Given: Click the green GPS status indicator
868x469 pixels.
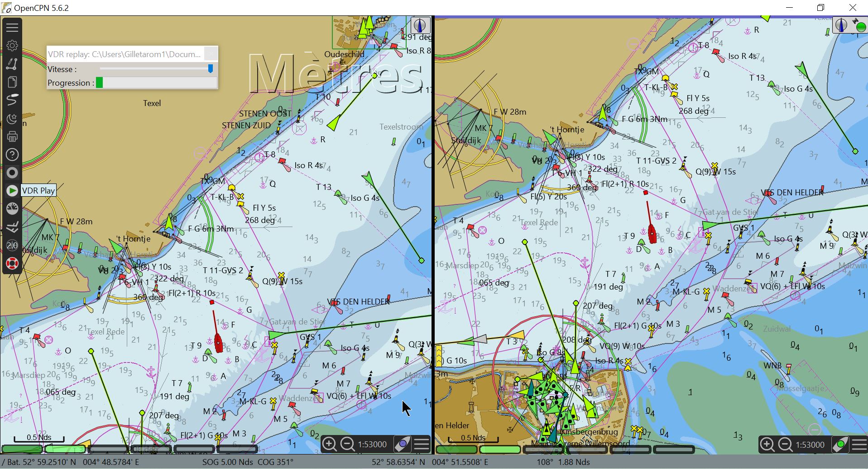Looking at the screenshot, I should tap(860, 27).
